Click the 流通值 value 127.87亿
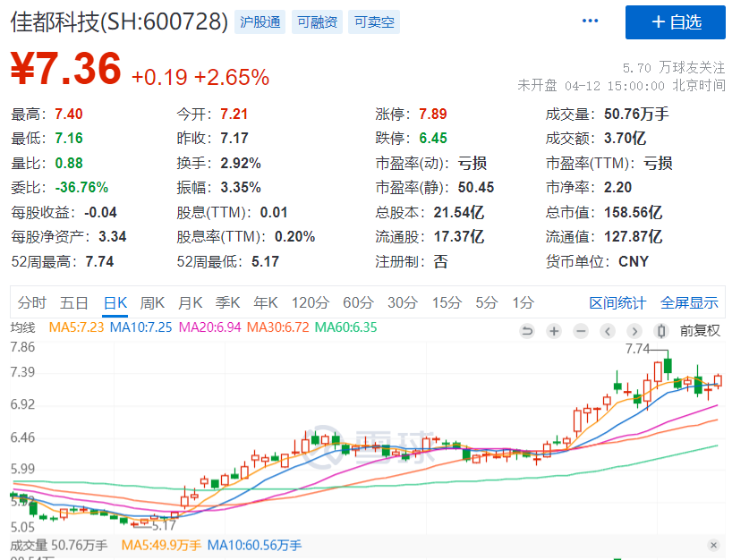The height and width of the screenshot is (560, 732). (x=633, y=236)
